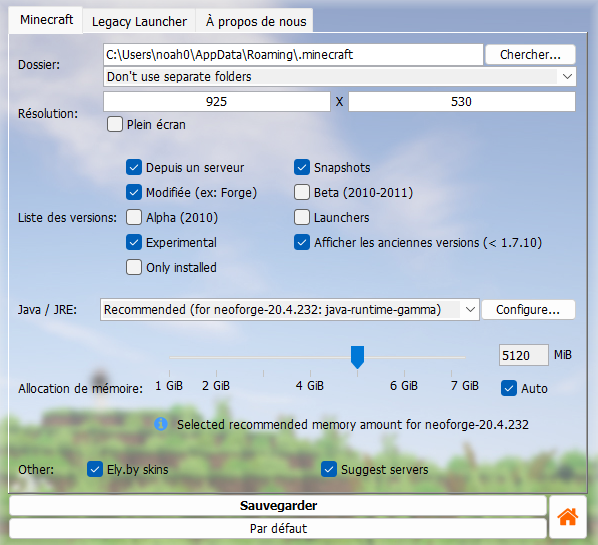Click the Liste des versions label
The height and width of the screenshot is (545, 598).
click(x=68, y=218)
